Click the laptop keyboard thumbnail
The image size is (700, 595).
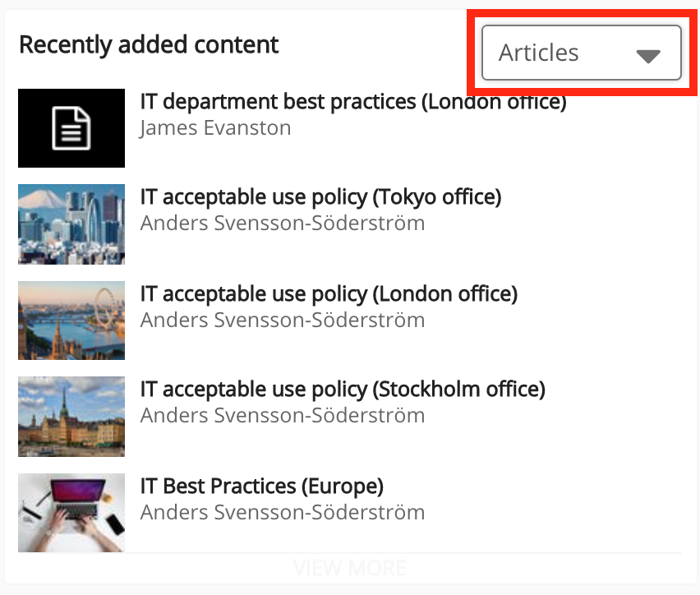coord(71,512)
